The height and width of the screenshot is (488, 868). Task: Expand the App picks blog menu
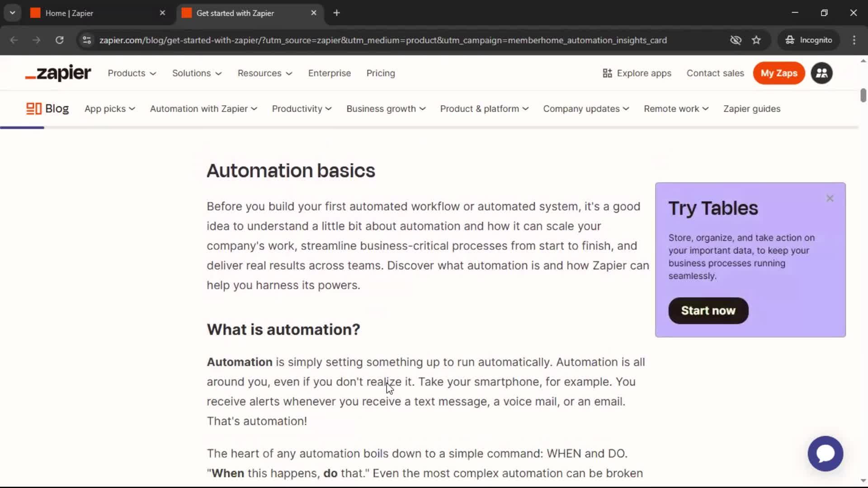(110, 109)
